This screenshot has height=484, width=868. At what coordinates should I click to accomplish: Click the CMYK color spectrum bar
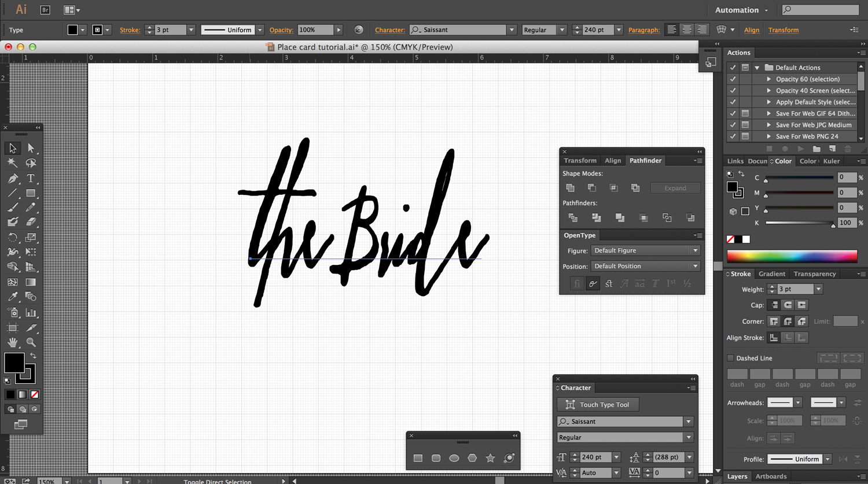point(792,256)
